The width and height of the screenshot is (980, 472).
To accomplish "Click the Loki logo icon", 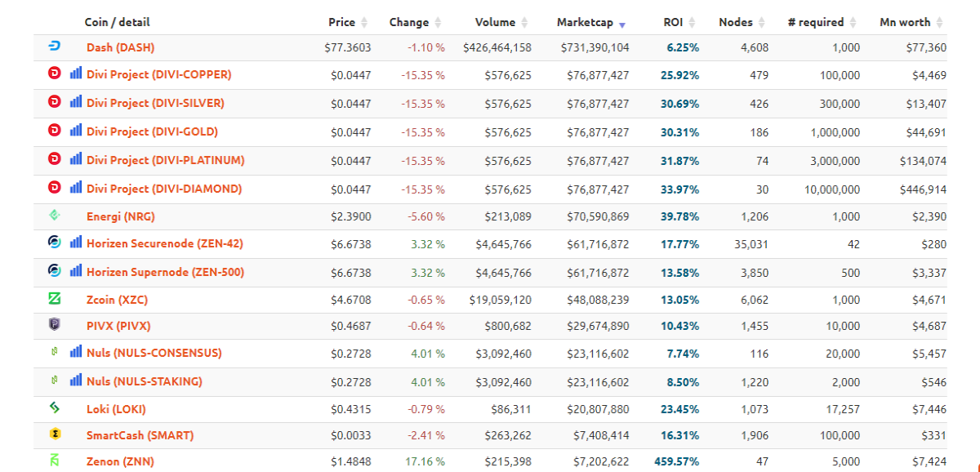I will point(55,407).
